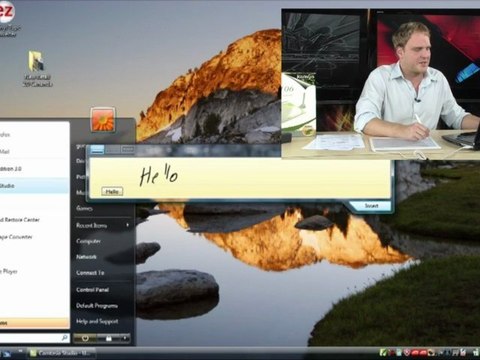The width and height of the screenshot is (480, 360).
Task: Select Connect To in the Start menu
Action: coord(90,273)
